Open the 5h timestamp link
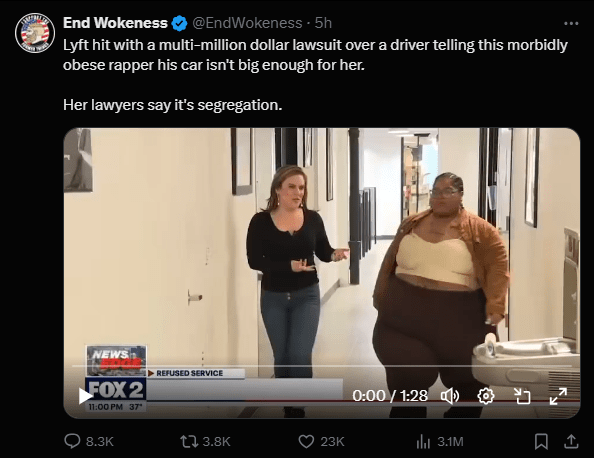The image size is (594, 458). click(x=323, y=23)
